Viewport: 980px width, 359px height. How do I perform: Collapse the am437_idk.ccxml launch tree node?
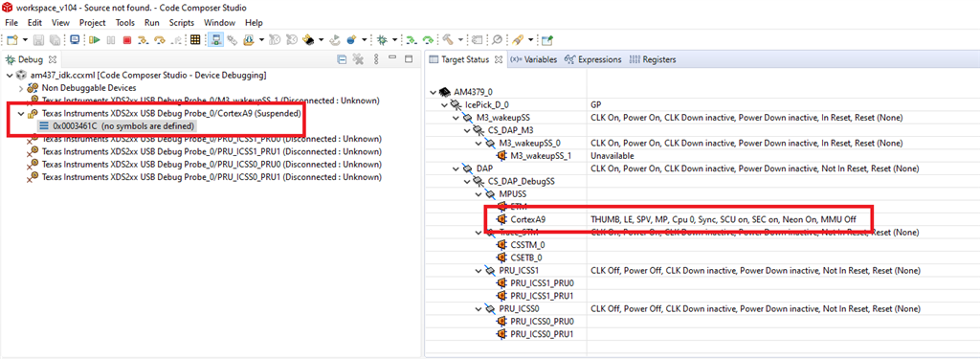coord(9,75)
